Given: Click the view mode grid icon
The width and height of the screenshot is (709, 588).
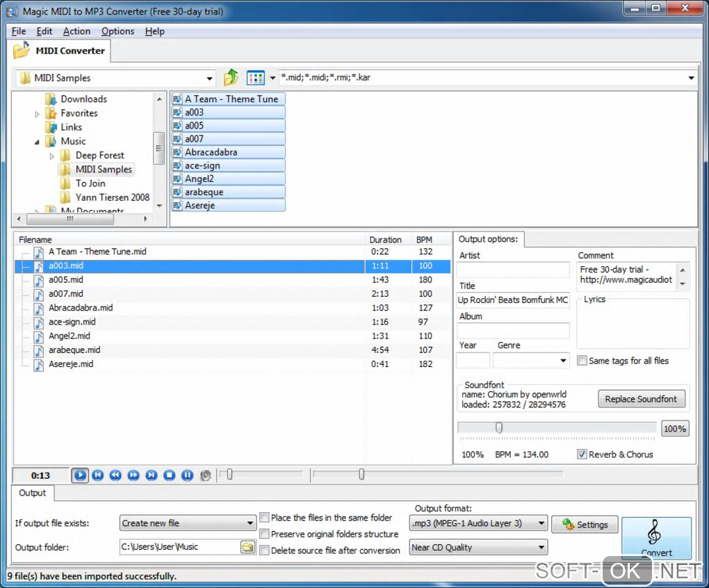Looking at the screenshot, I should 256,77.
